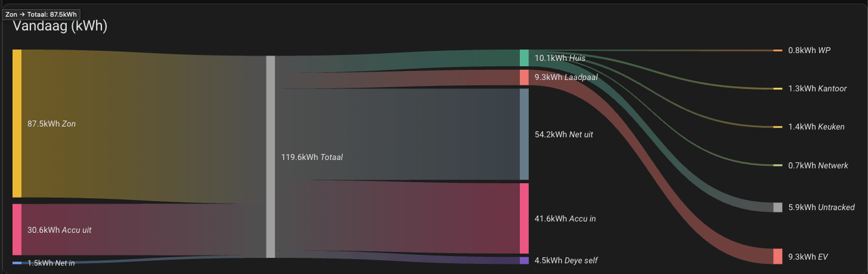Click the purple Deye self node bar
This screenshot has height=274, width=868.
point(524,260)
